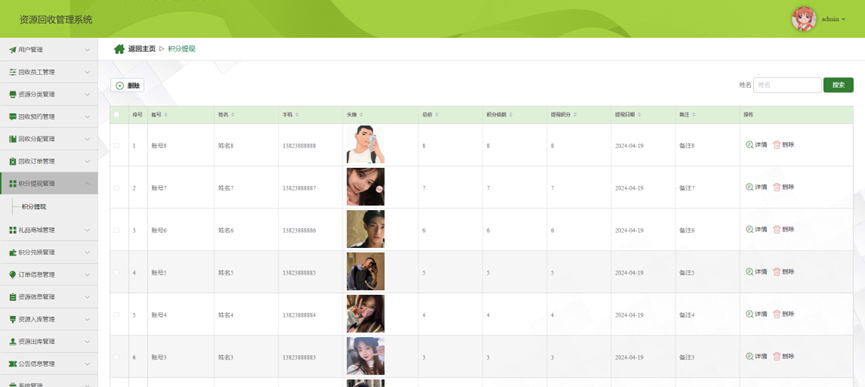The width and height of the screenshot is (865, 387).
Task: Click the avatar thumbnail of 姓名5
Action: pos(365,271)
